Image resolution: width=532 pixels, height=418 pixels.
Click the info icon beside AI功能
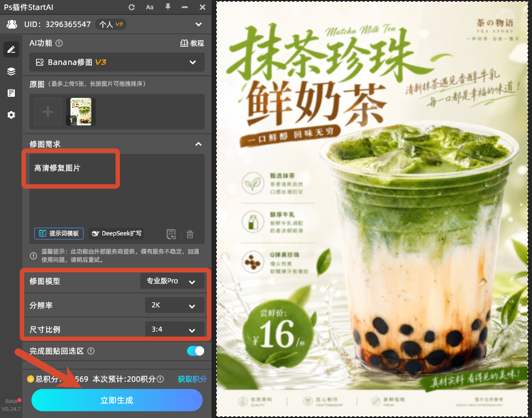click(x=59, y=43)
